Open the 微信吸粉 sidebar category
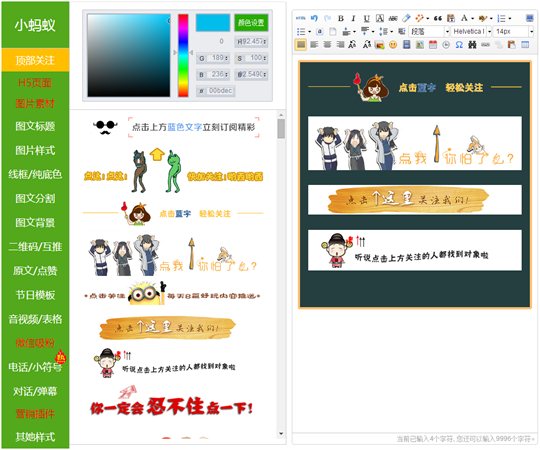 35,343
